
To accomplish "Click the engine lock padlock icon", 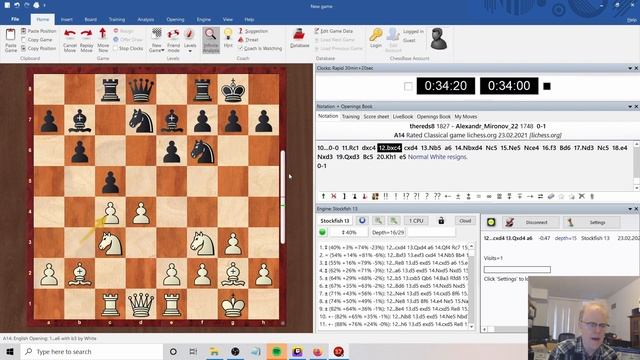I will [441, 221].
